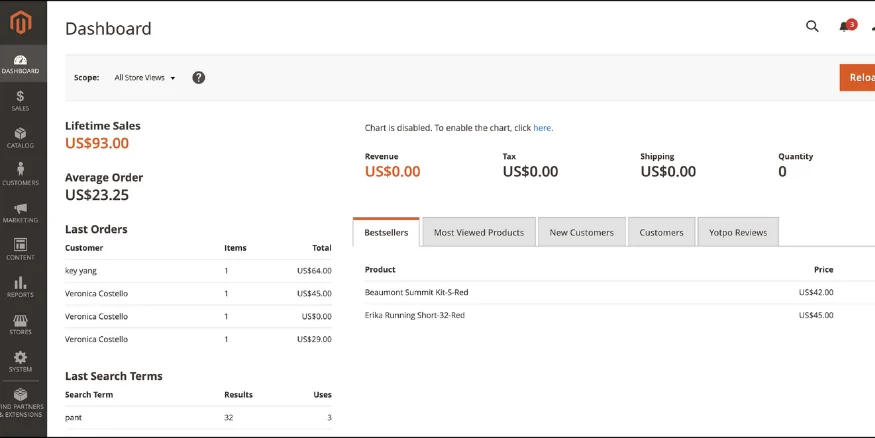Open Veronica Costello order totaling US$45.00
Viewport: 875px width, 438px height.
coord(198,293)
